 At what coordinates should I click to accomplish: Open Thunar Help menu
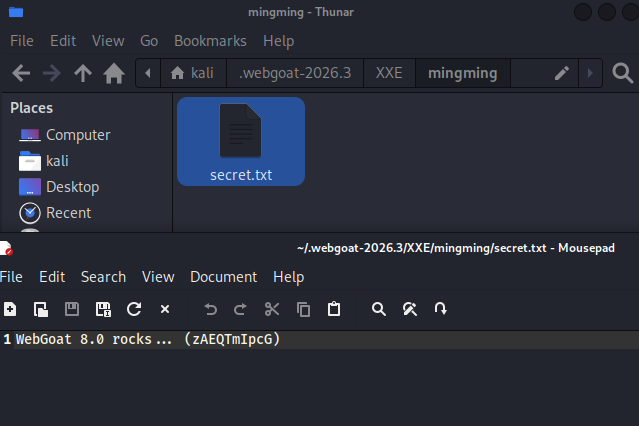pyautogui.click(x=278, y=41)
